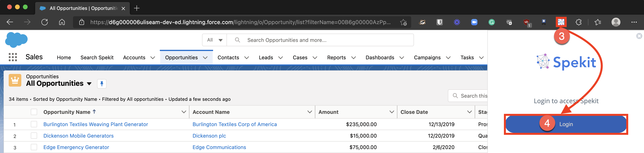Click the Opportunities crown icon
This screenshot has height=153, width=644.
[x=15, y=80]
